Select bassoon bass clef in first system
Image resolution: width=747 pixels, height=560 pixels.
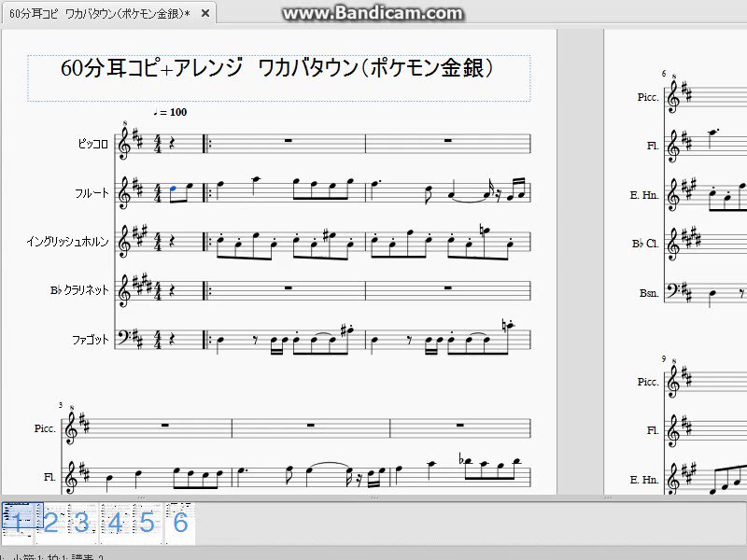coord(125,337)
